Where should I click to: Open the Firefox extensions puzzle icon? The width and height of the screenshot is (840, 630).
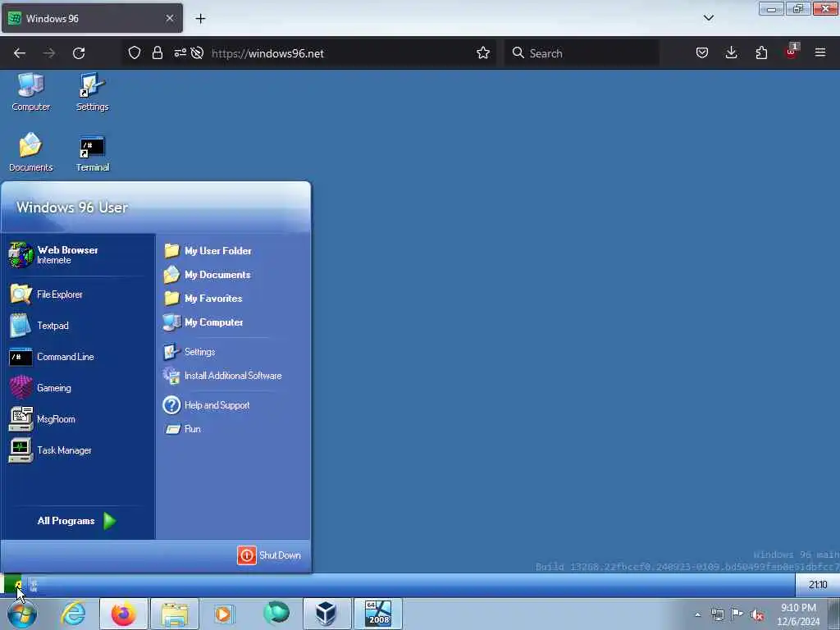[761, 53]
